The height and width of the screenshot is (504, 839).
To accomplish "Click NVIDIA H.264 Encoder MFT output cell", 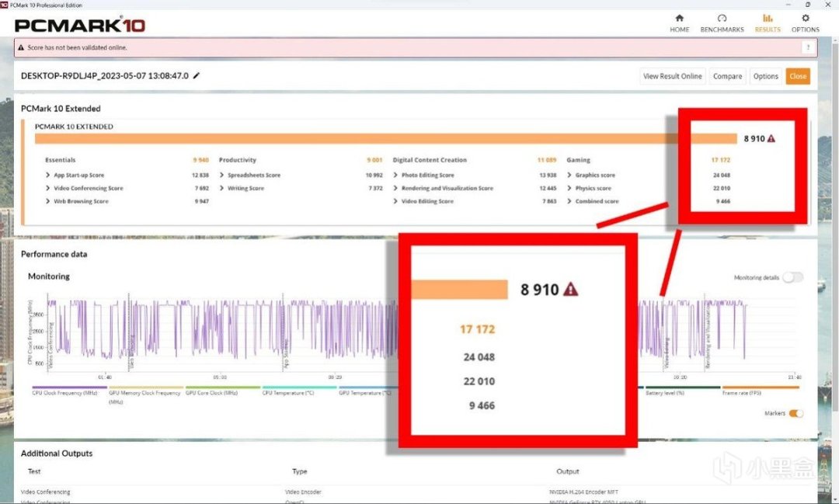I will pyautogui.click(x=583, y=492).
